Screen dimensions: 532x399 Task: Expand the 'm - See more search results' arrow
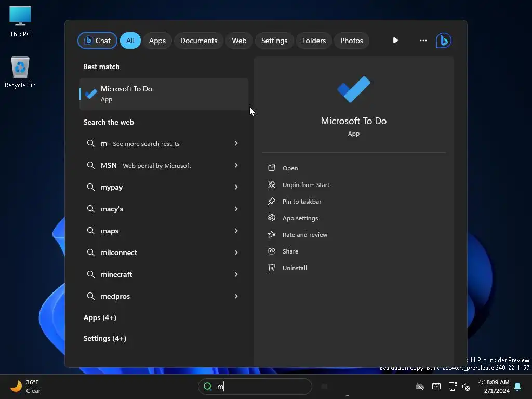click(236, 143)
